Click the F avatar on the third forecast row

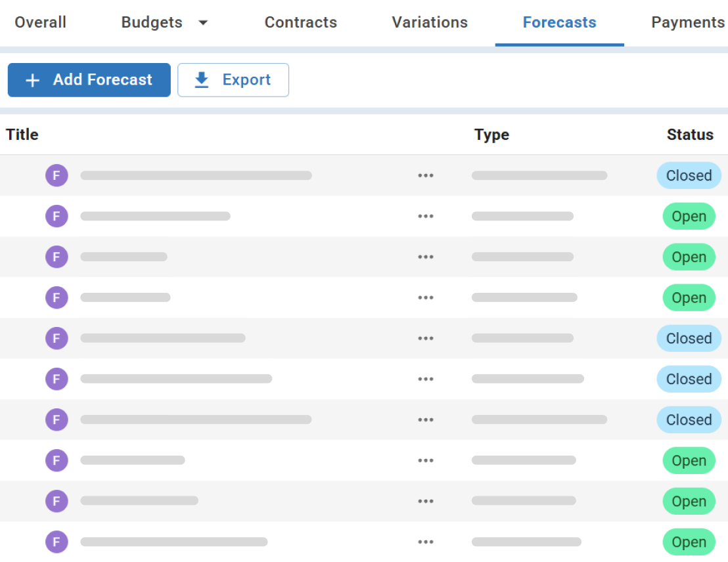(57, 257)
